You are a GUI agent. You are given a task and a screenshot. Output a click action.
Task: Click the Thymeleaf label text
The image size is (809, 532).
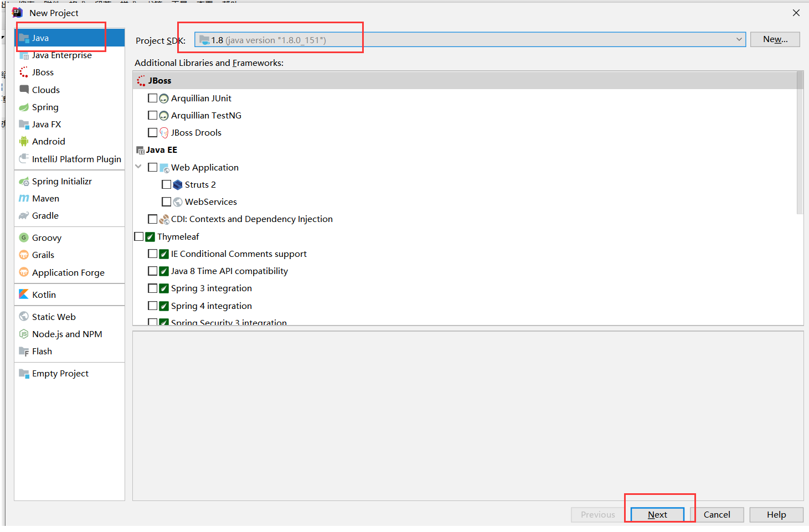(178, 237)
